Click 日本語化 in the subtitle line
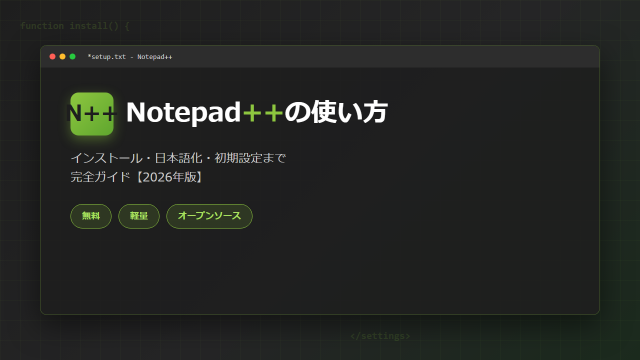This screenshot has width=640, height=360. 178,158
